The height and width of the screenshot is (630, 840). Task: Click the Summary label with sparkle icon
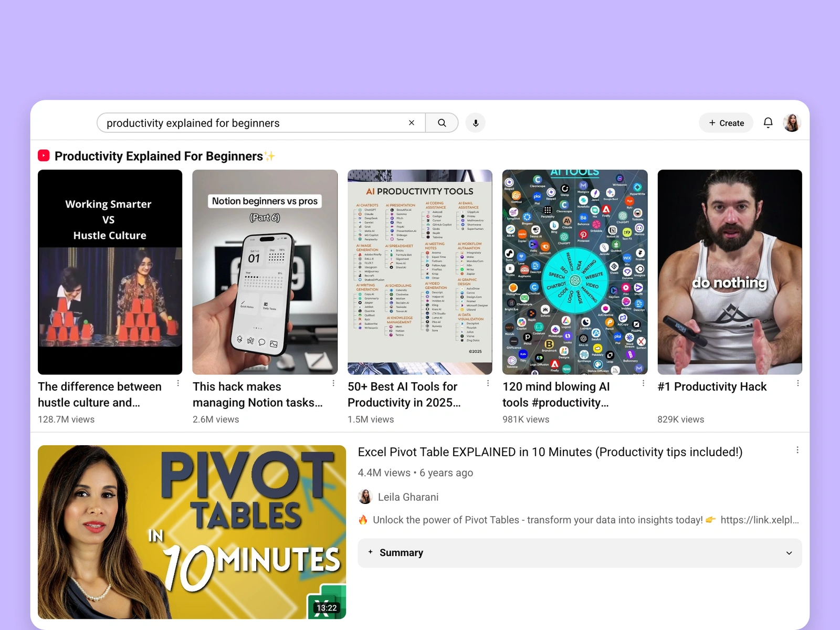pyautogui.click(x=395, y=553)
